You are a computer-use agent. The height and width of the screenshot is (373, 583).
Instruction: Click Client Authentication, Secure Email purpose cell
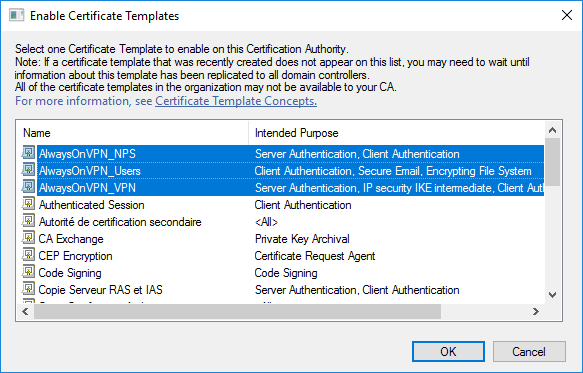(393, 171)
